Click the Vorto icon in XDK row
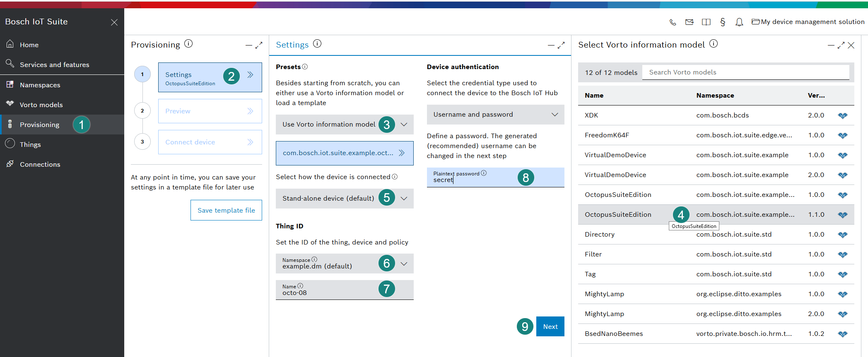 pyautogui.click(x=843, y=115)
